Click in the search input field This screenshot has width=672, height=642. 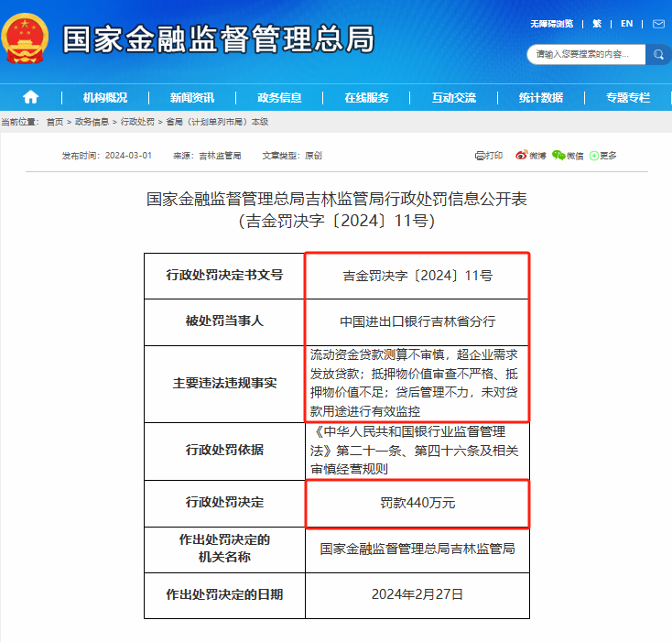click(x=586, y=55)
